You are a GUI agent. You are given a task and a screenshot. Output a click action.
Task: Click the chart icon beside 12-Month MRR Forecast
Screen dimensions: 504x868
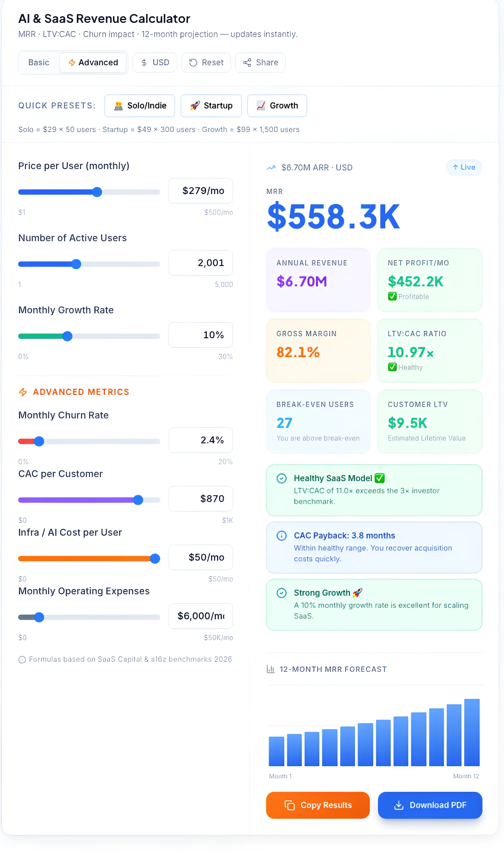tap(271, 669)
